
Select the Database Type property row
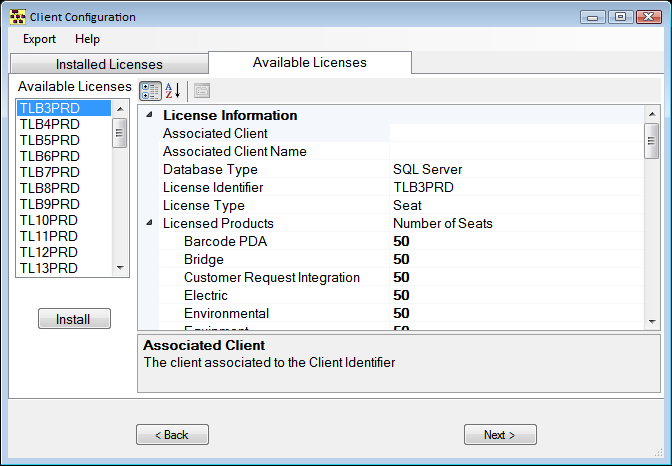210,170
